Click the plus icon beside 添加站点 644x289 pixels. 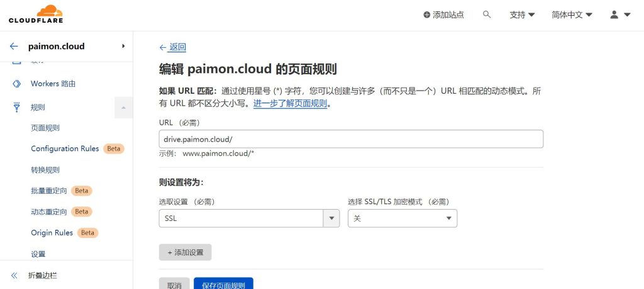coord(427,15)
